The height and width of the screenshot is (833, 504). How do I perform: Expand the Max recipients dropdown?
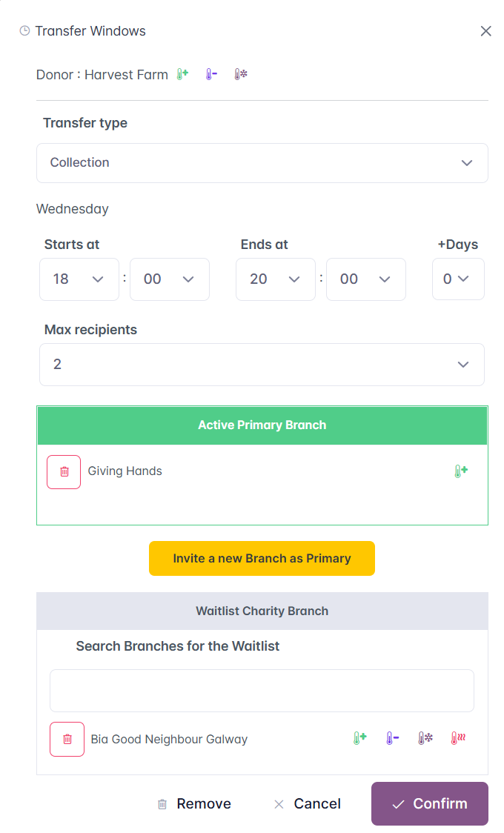(x=262, y=365)
